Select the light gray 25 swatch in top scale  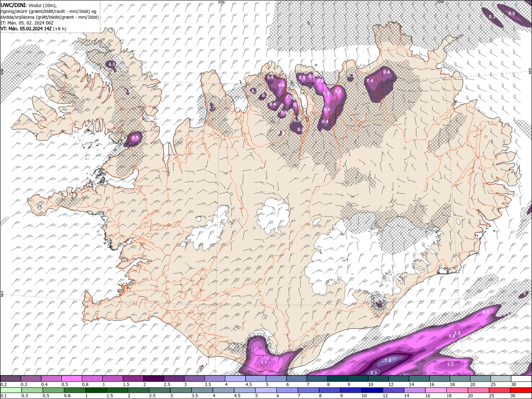501,379
